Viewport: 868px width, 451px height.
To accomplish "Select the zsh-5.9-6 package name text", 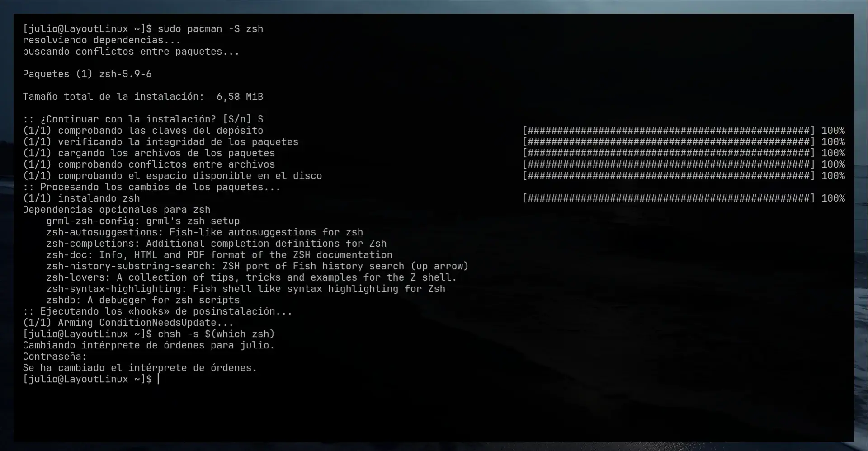I will [125, 74].
